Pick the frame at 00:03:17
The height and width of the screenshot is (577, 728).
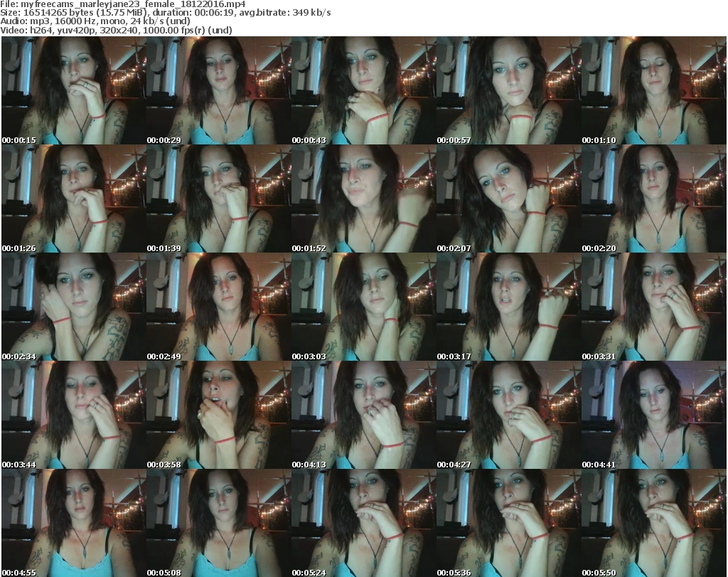pyautogui.click(x=509, y=307)
